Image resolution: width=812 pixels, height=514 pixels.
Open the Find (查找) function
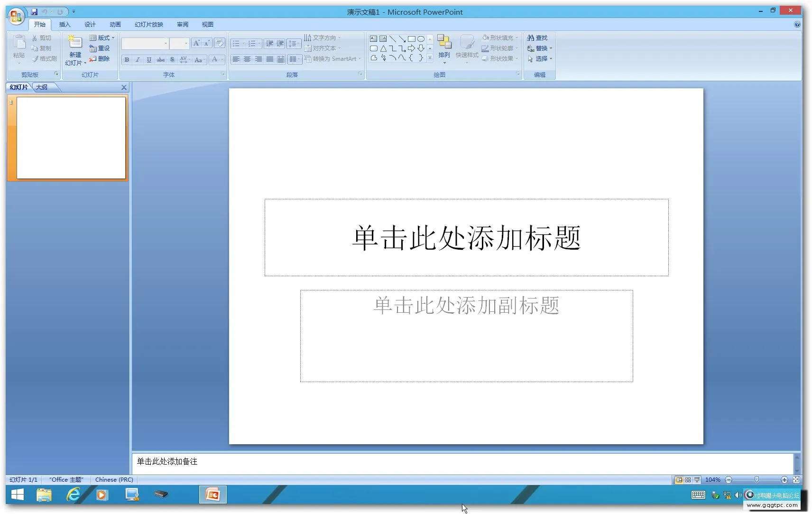coord(539,37)
